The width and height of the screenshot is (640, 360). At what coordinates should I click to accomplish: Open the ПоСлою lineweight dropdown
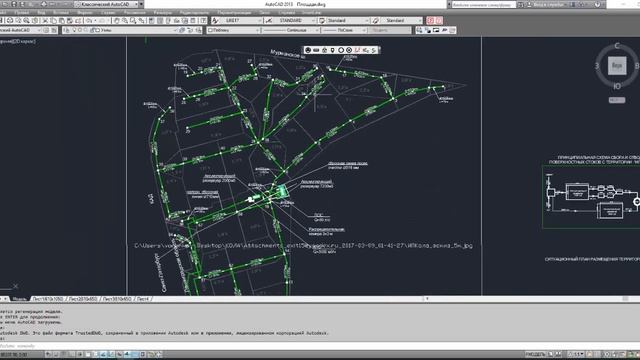344,30
